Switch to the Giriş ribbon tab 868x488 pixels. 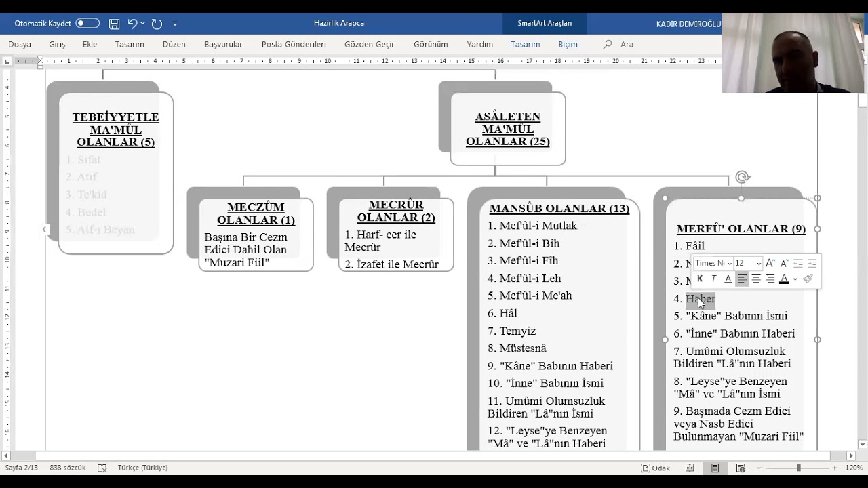[x=57, y=44]
